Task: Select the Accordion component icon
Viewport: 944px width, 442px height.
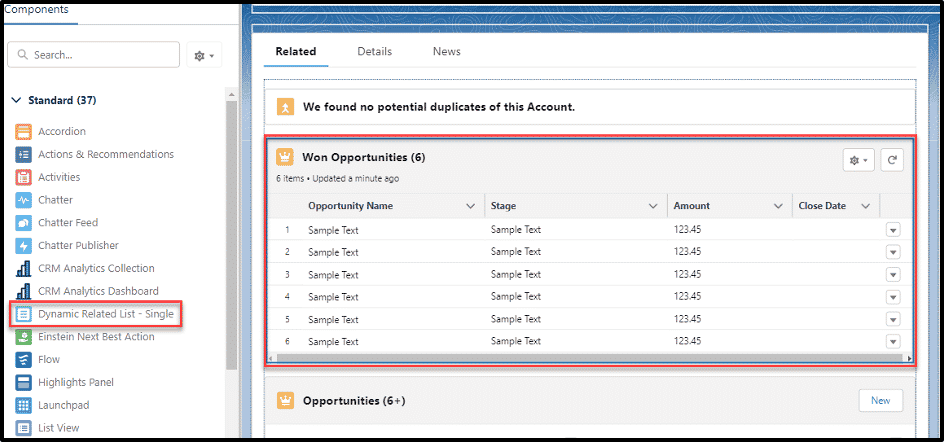Action: pos(24,132)
